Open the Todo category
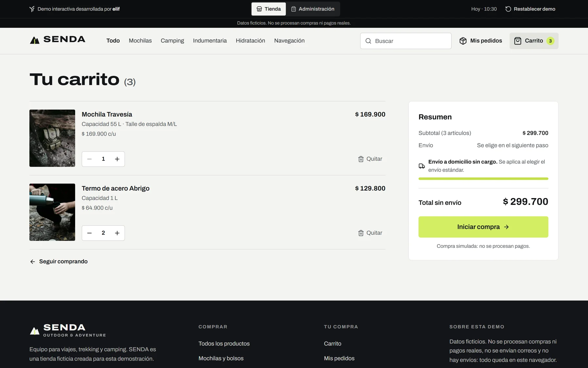The height and width of the screenshot is (368, 588). pos(113,41)
